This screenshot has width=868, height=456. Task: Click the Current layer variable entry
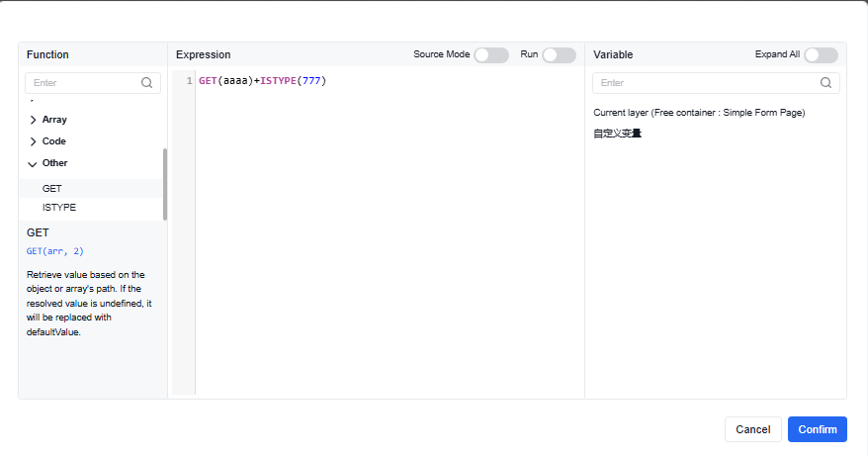click(699, 113)
